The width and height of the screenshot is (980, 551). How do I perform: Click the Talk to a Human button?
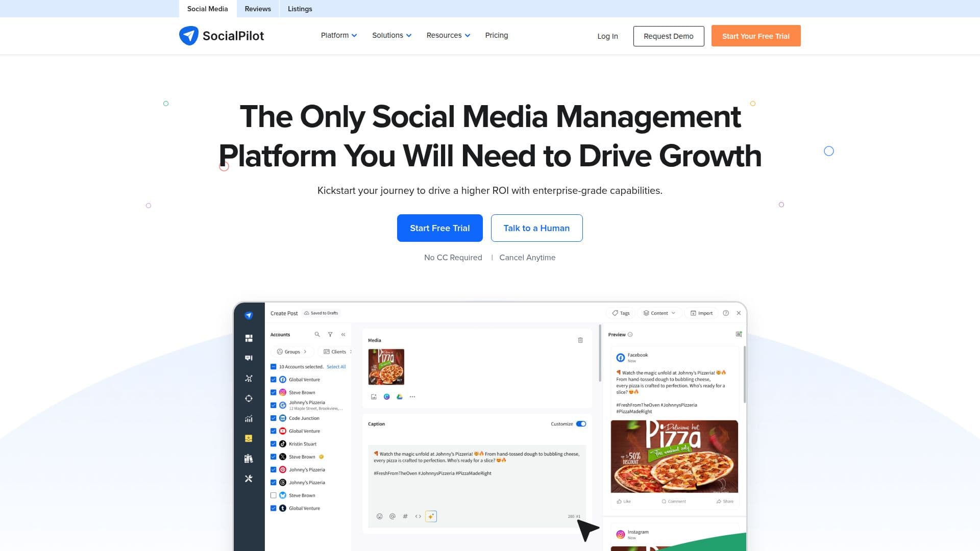(536, 228)
